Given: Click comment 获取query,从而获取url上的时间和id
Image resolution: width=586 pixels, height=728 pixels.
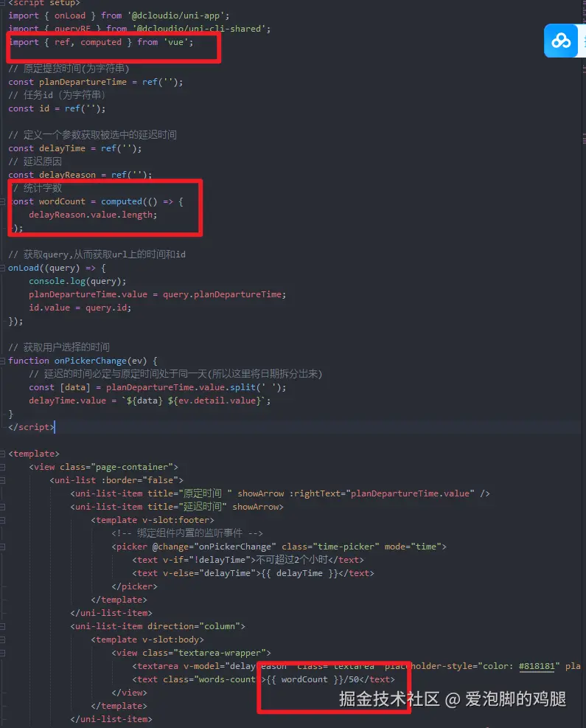Looking at the screenshot, I should [x=97, y=254].
